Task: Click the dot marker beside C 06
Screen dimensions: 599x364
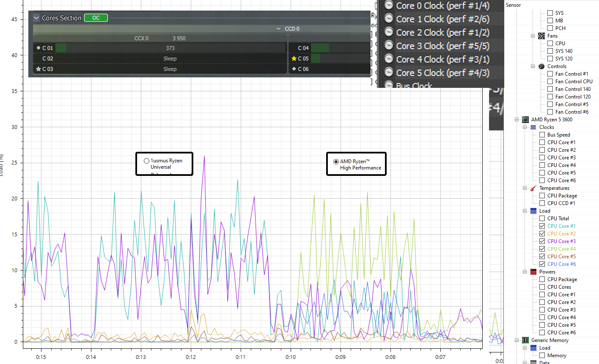Action: click(x=294, y=69)
